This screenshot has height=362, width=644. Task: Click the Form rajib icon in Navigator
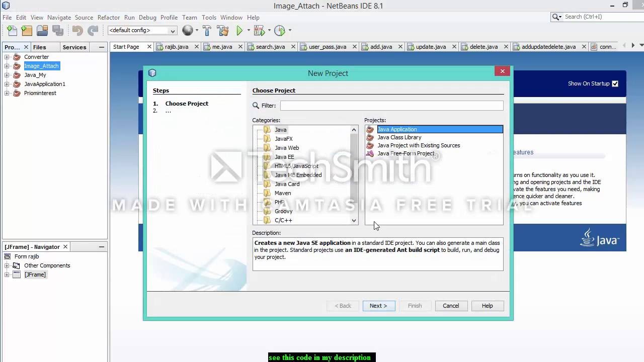click(x=8, y=256)
